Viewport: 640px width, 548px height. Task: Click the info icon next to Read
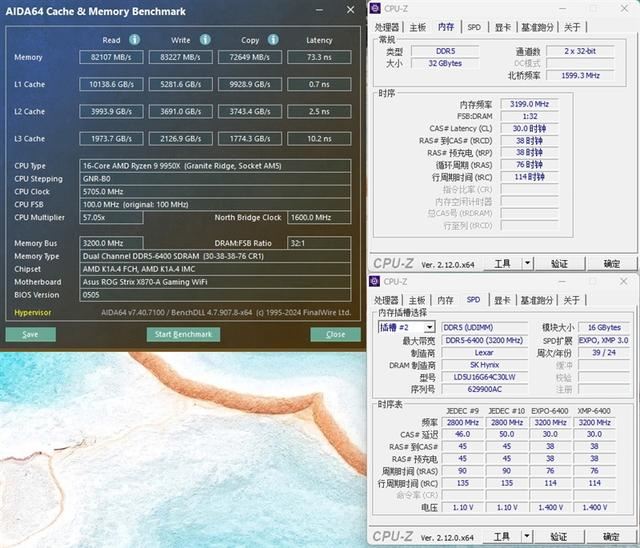coord(134,40)
